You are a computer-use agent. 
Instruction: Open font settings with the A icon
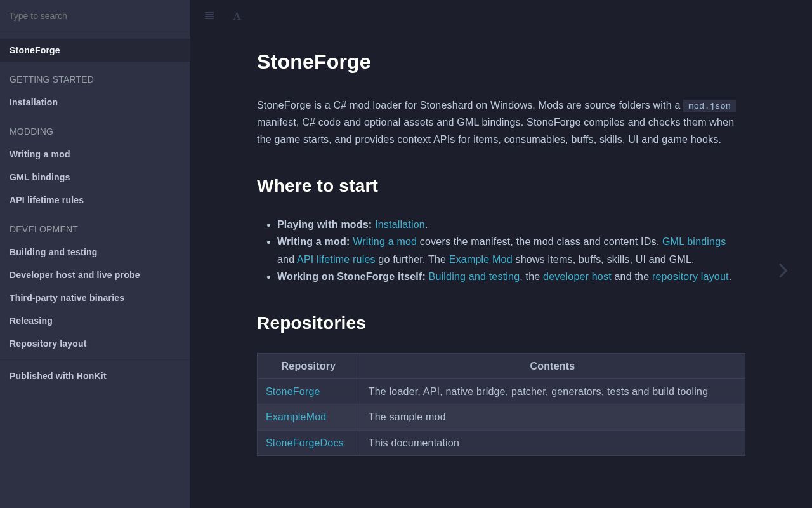[237, 16]
